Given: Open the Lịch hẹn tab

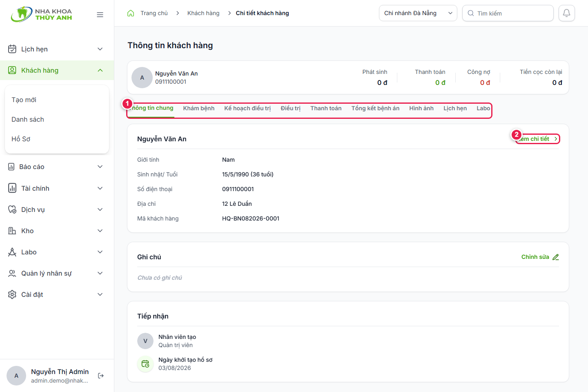Looking at the screenshot, I should coord(455,108).
